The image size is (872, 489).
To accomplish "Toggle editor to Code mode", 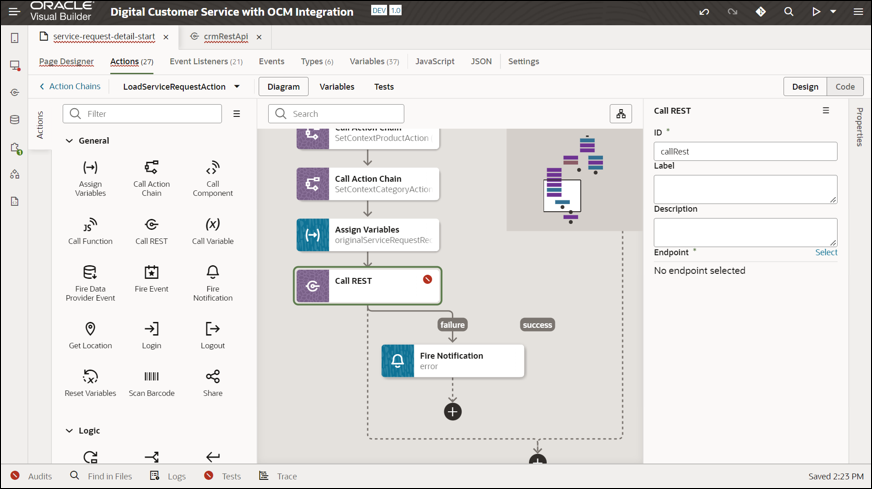I will [x=845, y=87].
